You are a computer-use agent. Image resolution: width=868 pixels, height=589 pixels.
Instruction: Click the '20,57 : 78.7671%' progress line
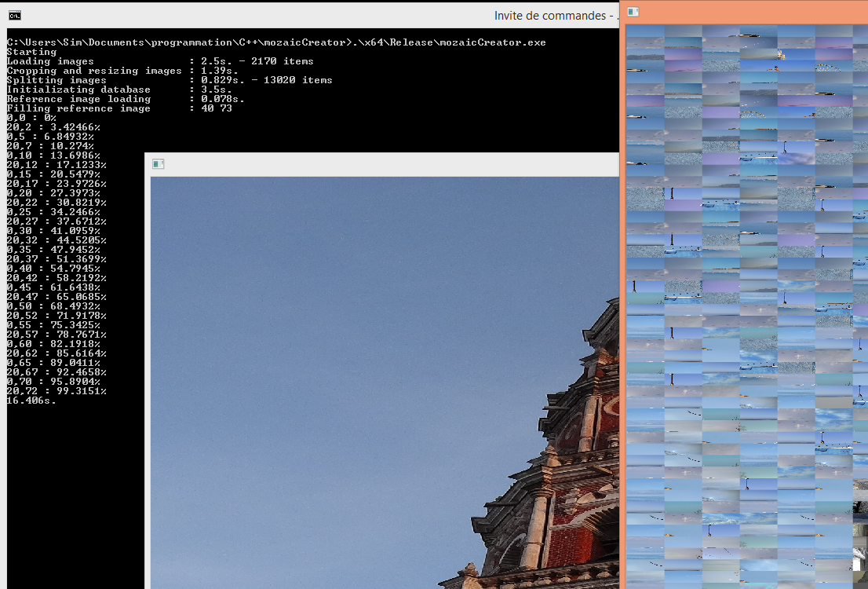tap(57, 335)
